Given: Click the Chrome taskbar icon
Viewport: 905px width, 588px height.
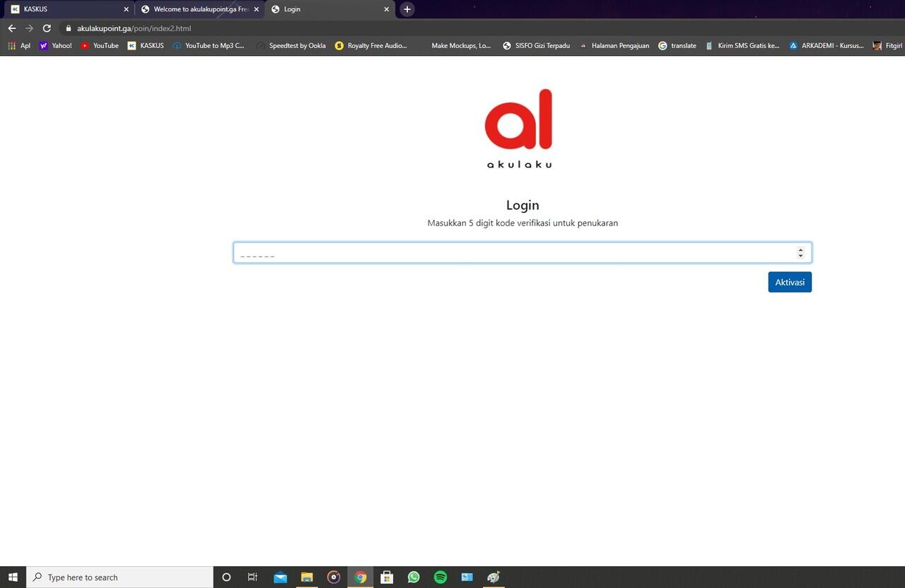Looking at the screenshot, I should click(361, 577).
